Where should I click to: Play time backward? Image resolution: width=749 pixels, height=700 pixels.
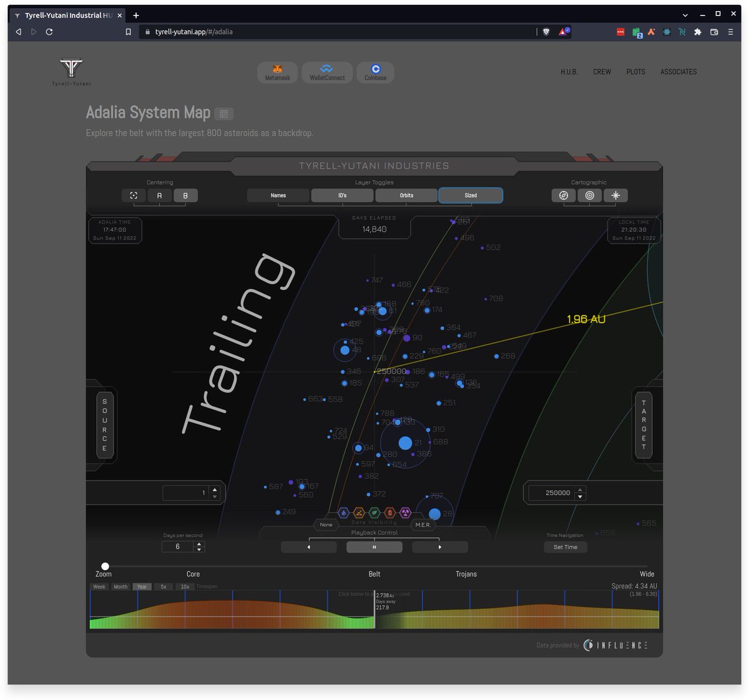coord(309,547)
